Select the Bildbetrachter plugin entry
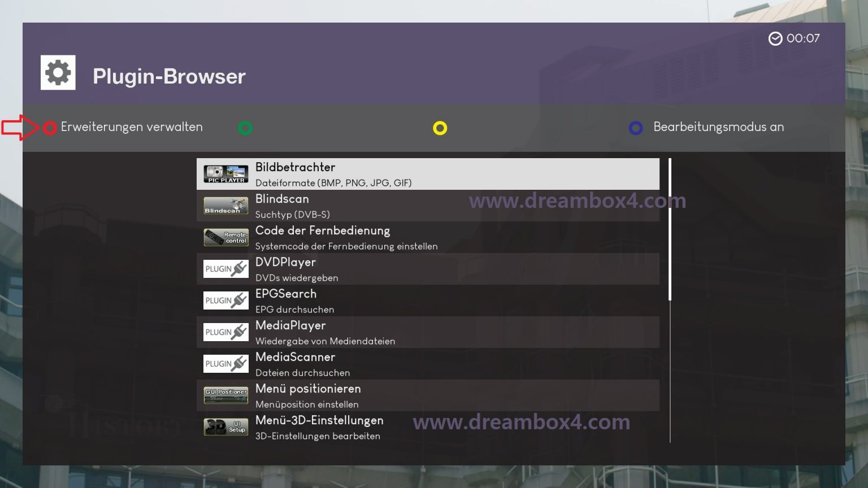This screenshot has width=868, height=488. 428,174
